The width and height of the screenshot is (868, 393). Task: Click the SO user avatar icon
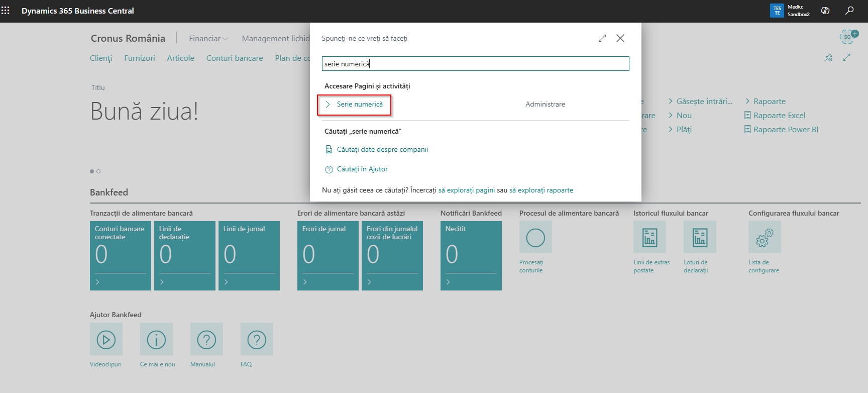[x=848, y=36]
